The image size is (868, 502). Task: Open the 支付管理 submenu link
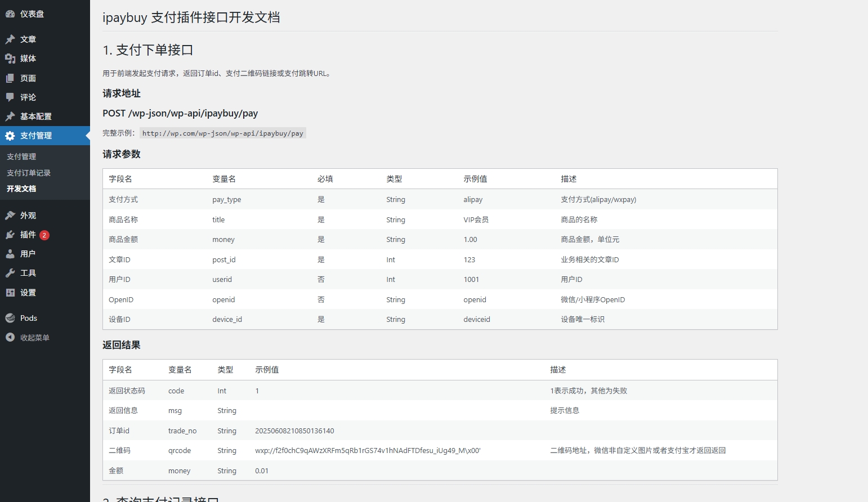[x=21, y=156]
